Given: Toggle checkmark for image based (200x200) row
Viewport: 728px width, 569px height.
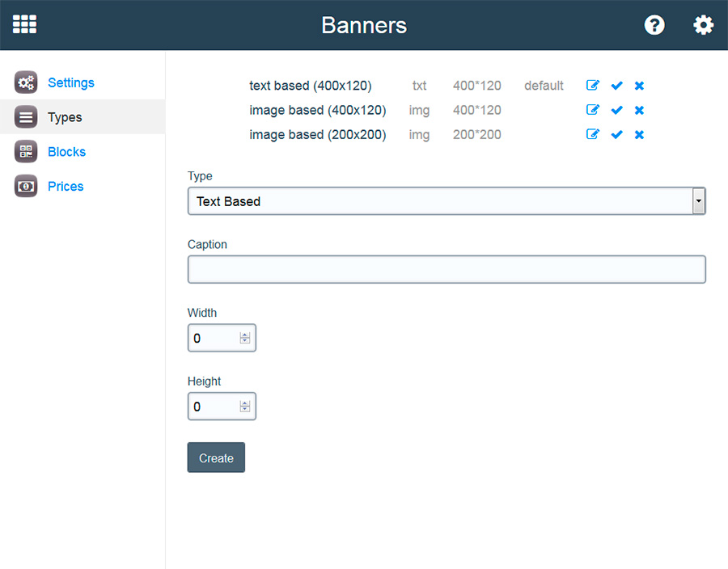Looking at the screenshot, I should pyautogui.click(x=616, y=134).
